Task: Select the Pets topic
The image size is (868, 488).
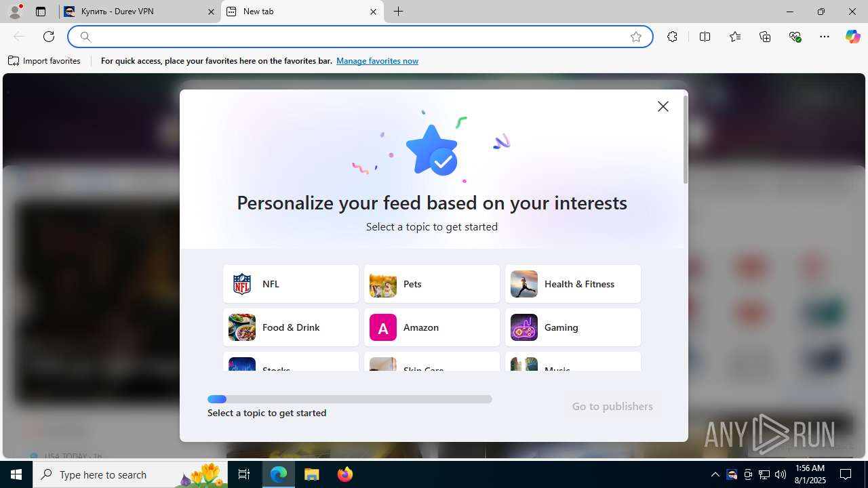Action: (x=432, y=284)
